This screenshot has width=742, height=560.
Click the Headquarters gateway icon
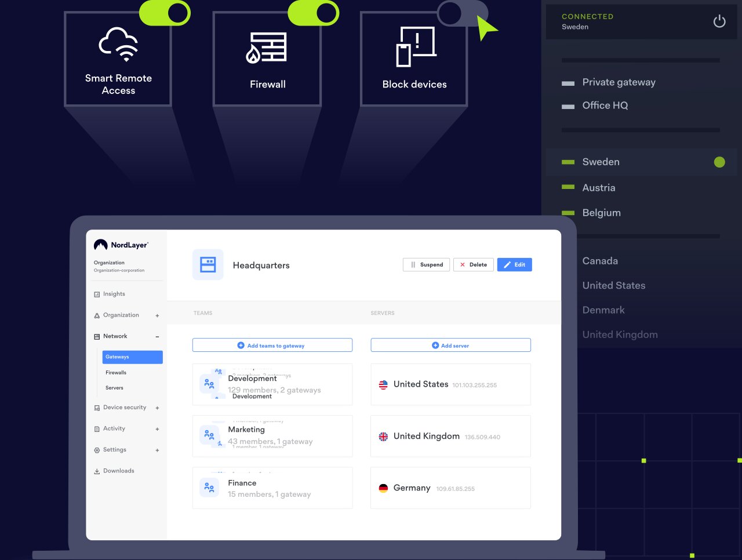pyautogui.click(x=208, y=265)
